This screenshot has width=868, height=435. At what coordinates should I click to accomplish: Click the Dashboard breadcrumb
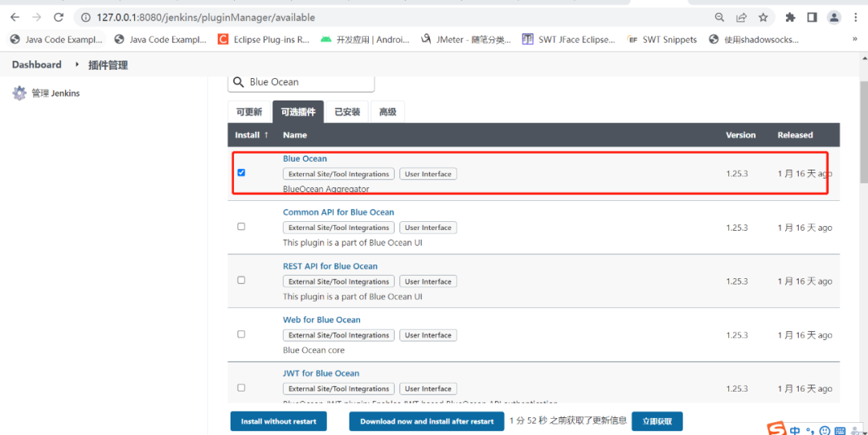pos(36,65)
